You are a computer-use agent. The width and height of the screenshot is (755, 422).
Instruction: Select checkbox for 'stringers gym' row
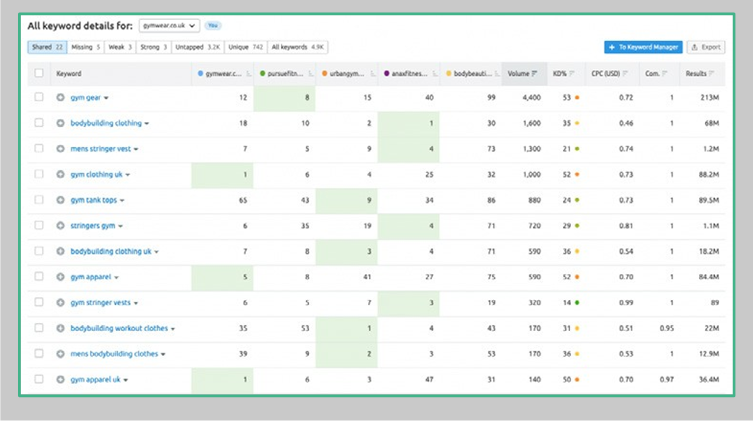[39, 225]
